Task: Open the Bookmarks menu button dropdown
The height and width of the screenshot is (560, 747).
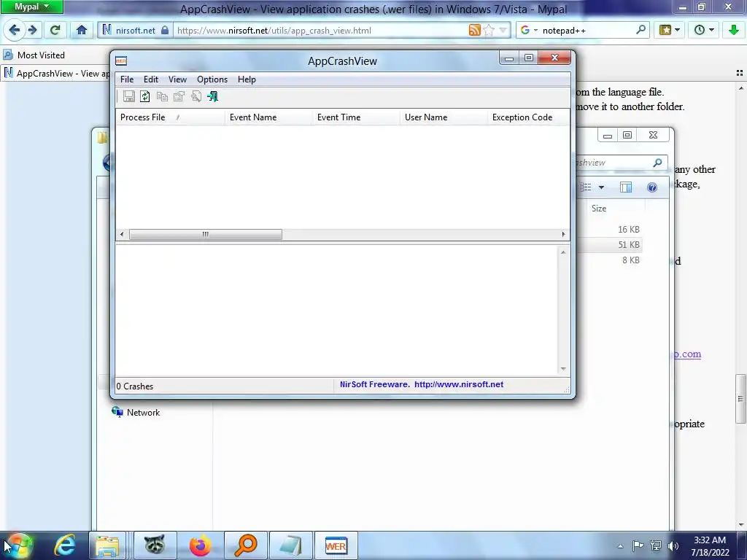Action: coord(670,30)
